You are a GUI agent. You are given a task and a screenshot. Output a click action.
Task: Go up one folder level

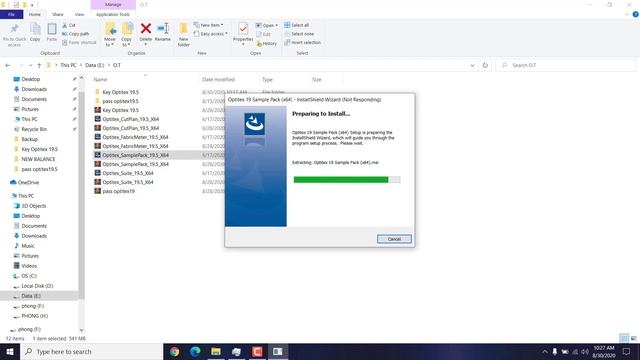(x=39, y=65)
